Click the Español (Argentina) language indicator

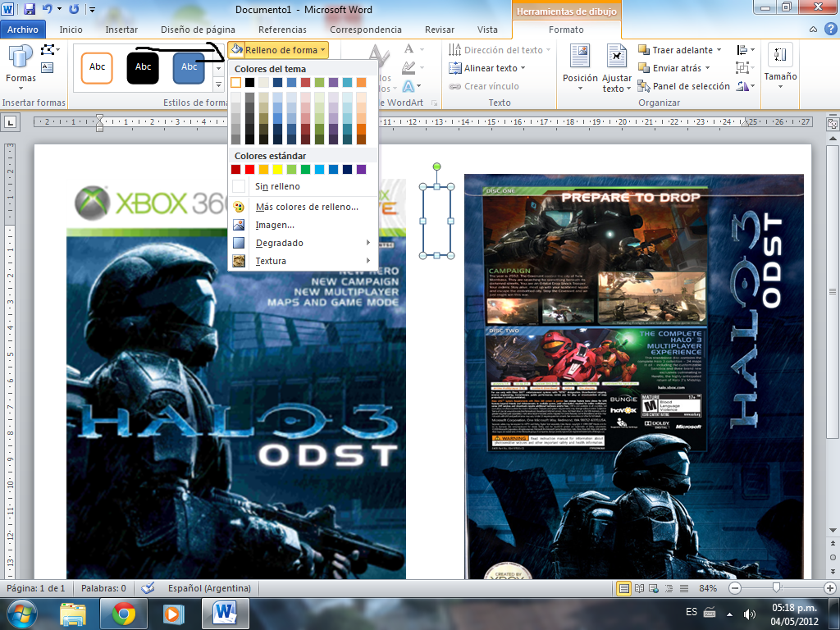(x=209, y=588)
